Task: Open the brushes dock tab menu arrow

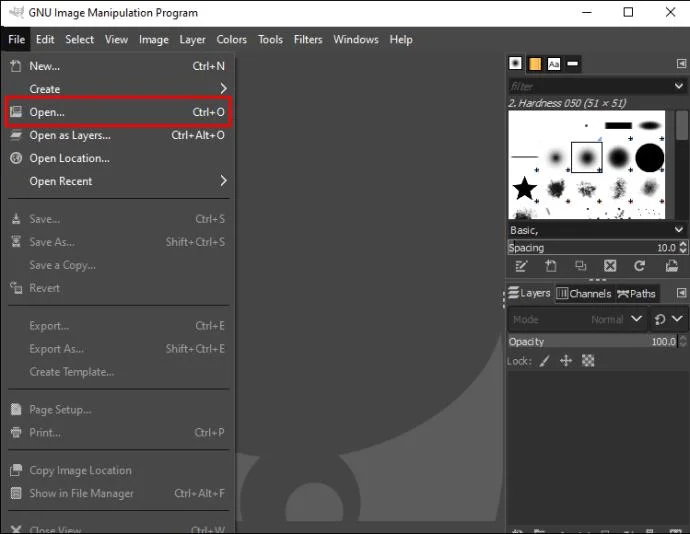Action: [681, 64]
